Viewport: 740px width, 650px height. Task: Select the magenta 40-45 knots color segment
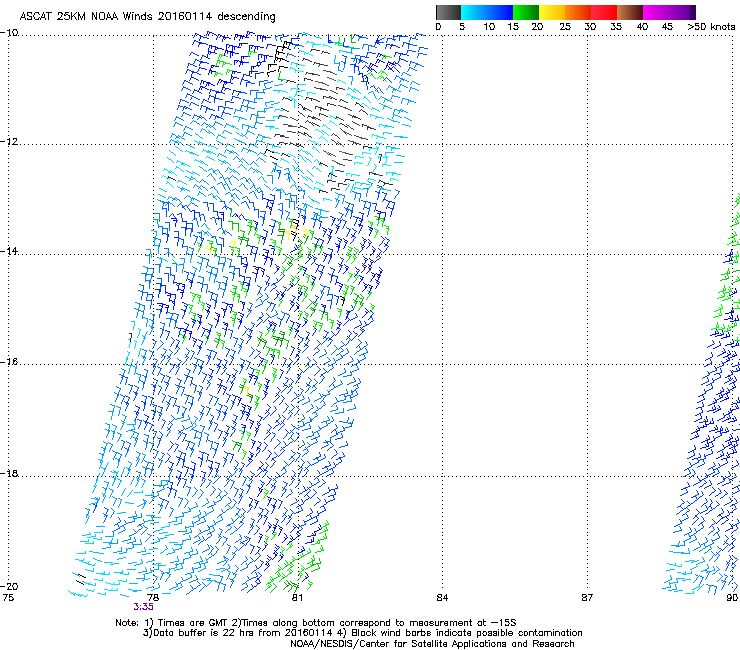pos(656,12)
